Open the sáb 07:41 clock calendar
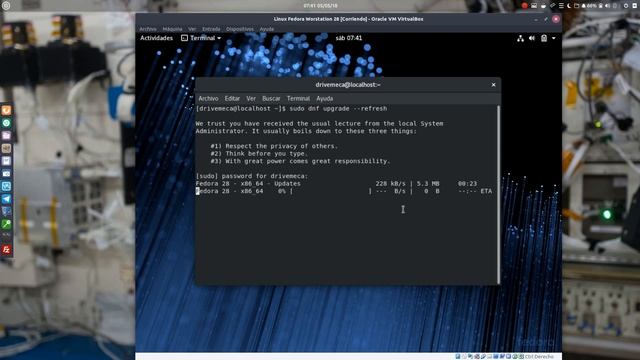 tap(349, 38)
